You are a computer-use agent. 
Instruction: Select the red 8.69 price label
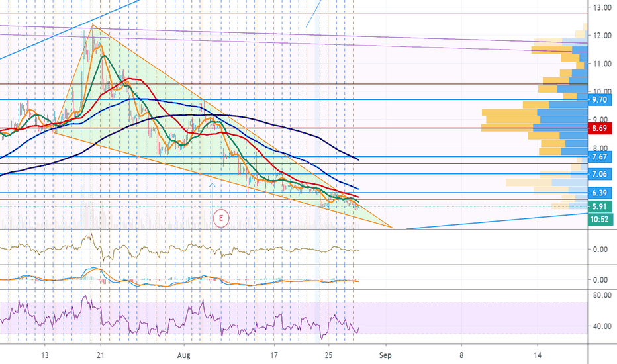599,128
